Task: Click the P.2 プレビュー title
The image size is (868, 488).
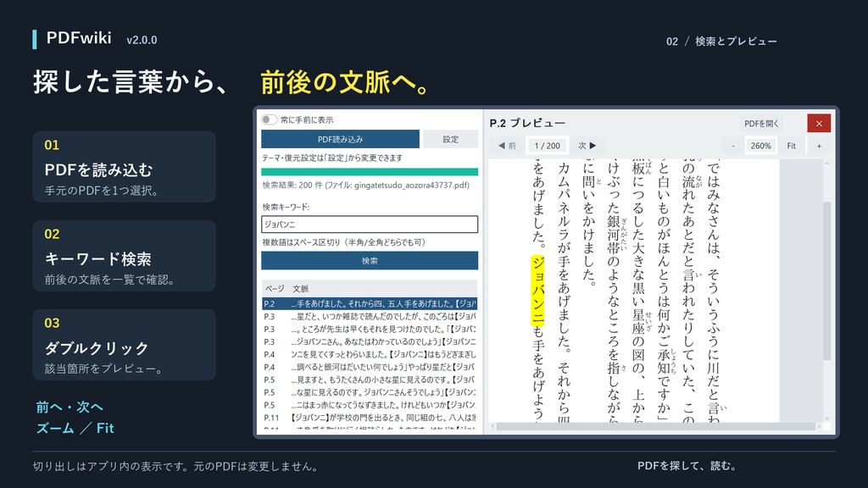Action: tap(527, 123)
